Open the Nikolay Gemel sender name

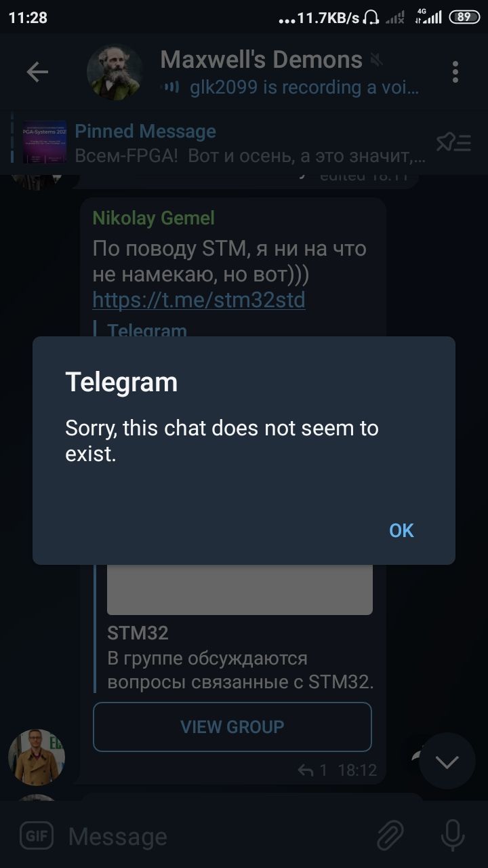pos(153,218)
